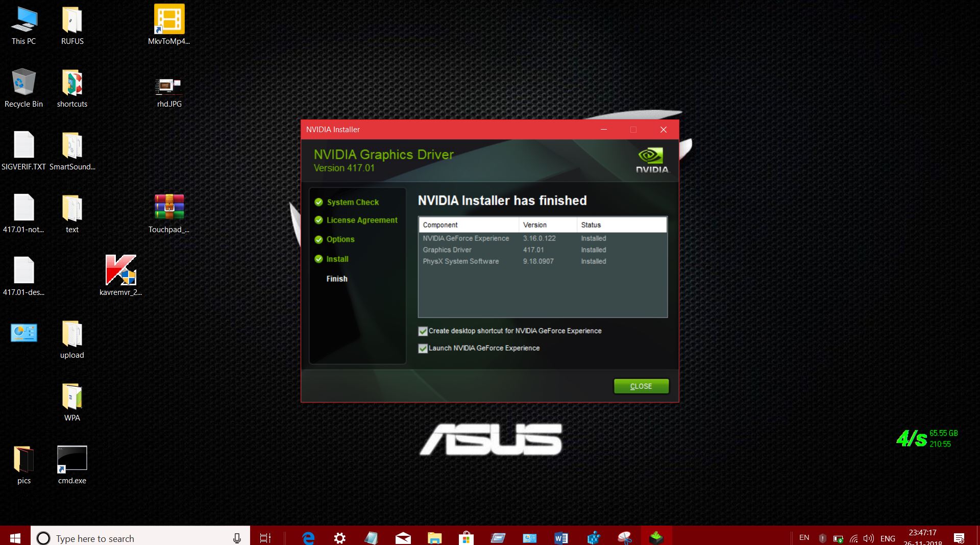Open File Explorer from taskbar
This screenshot has width=980, height=545.
click(x=434, y=538)
